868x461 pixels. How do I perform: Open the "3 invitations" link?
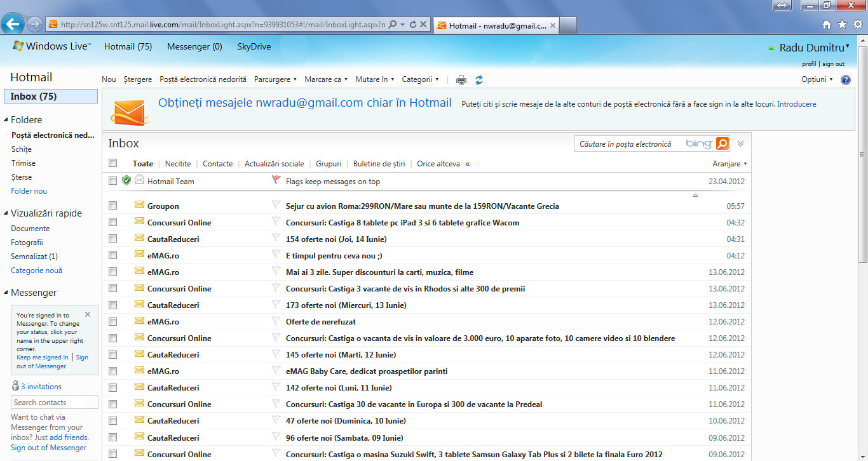coord(41,386)
